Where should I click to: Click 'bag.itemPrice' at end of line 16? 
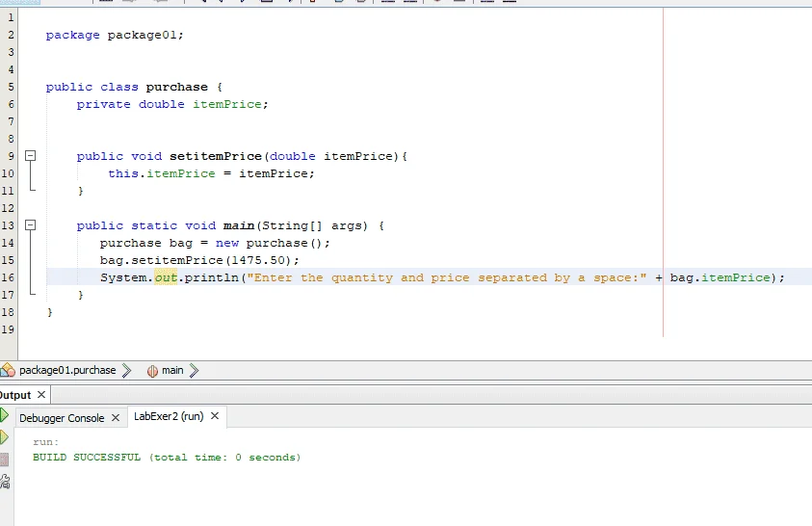tap(720, 277)
